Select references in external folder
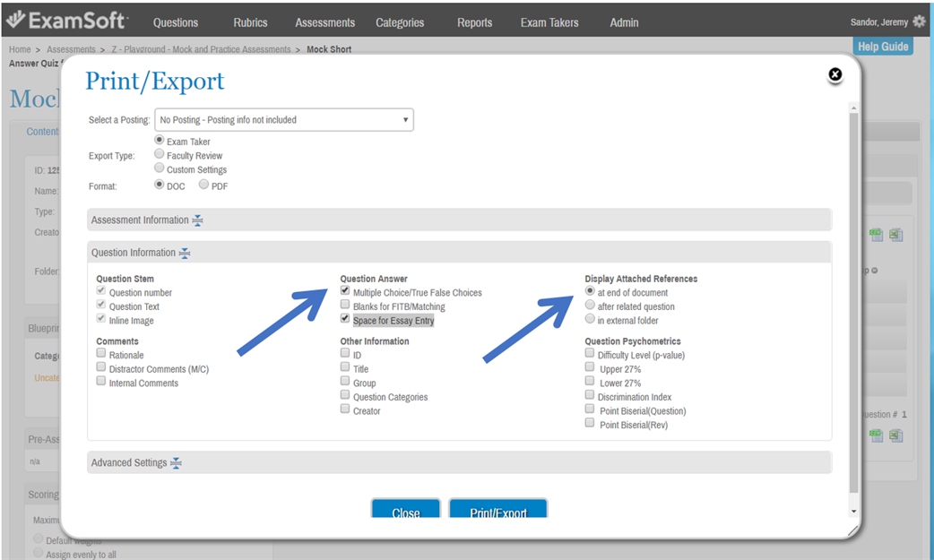 pyautogui.click(x=590, y=319)
